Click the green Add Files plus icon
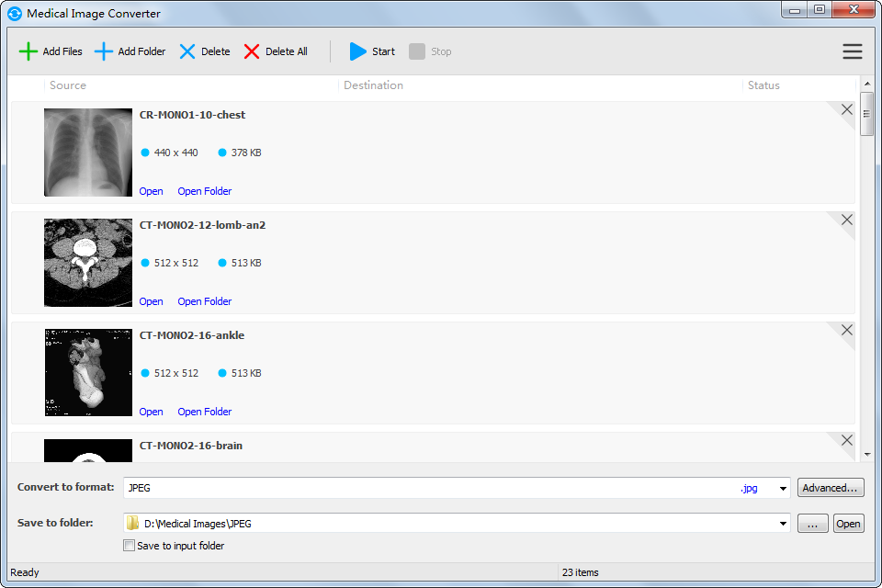 [x=28, y=51]
